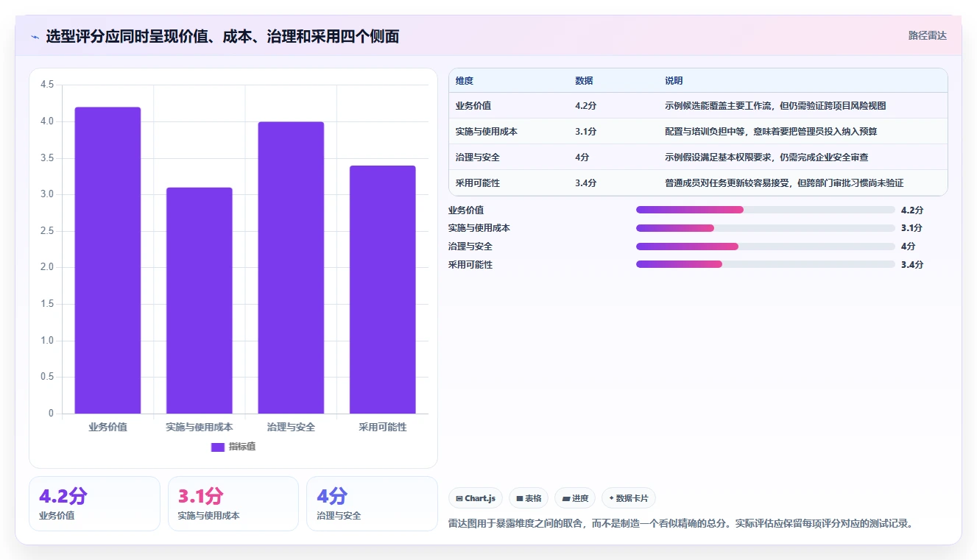Click the 治理与安全 bar in the chart

click(291, 268)
